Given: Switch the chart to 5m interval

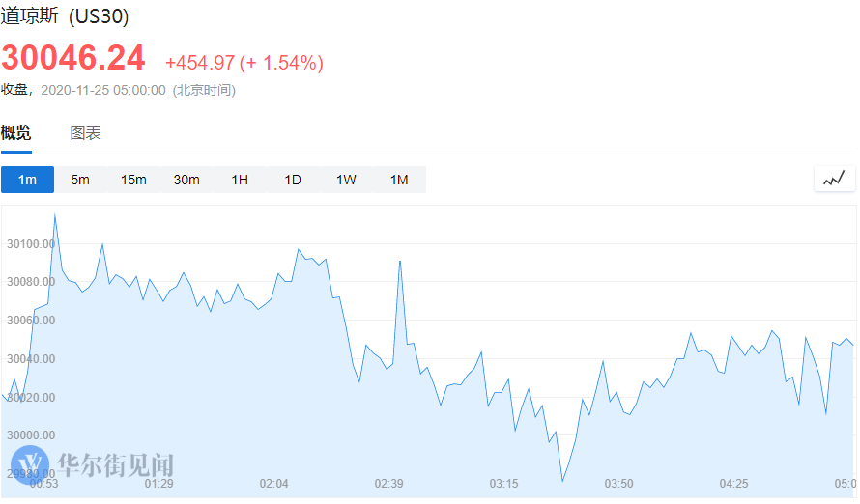Looking at the screenshot, I should [x=80, y=180].
